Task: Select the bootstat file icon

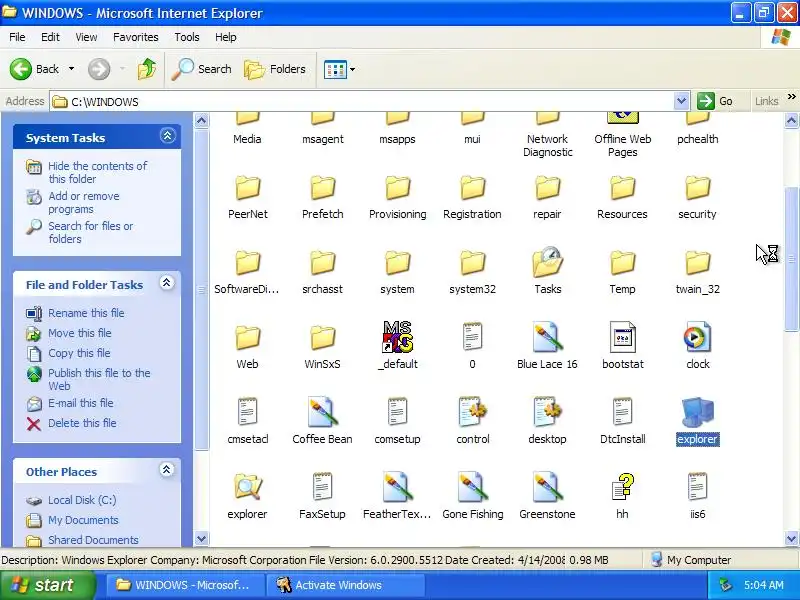Action: [622, 337]
